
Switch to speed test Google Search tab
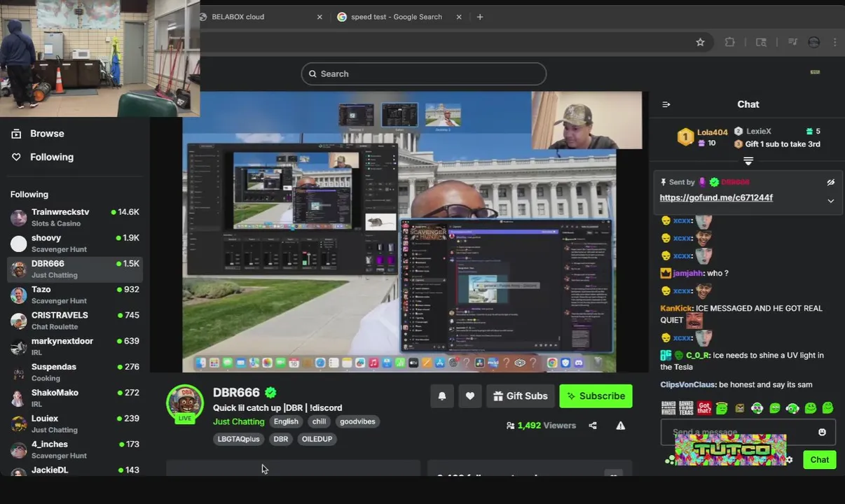pyautogui.click(x=397, y=17)
